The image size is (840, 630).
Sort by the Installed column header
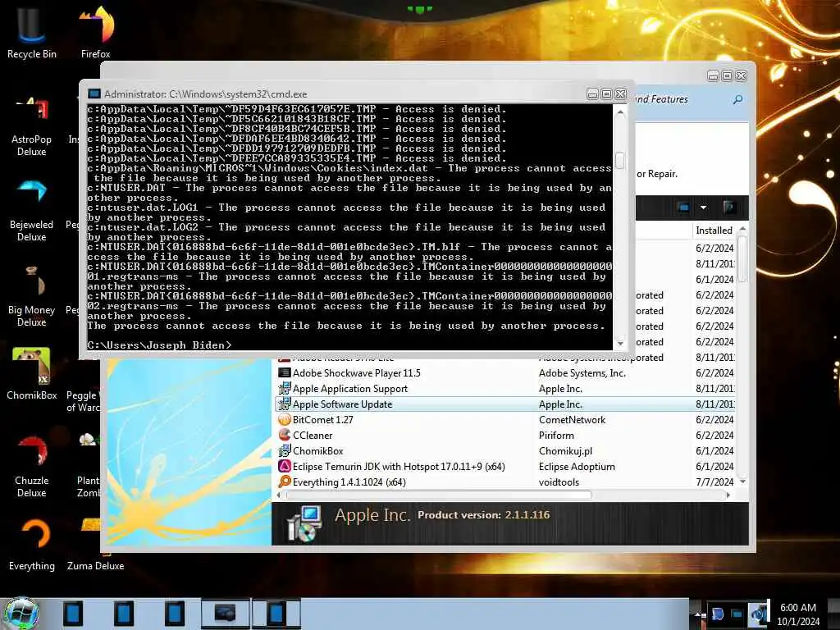point(714,231)
